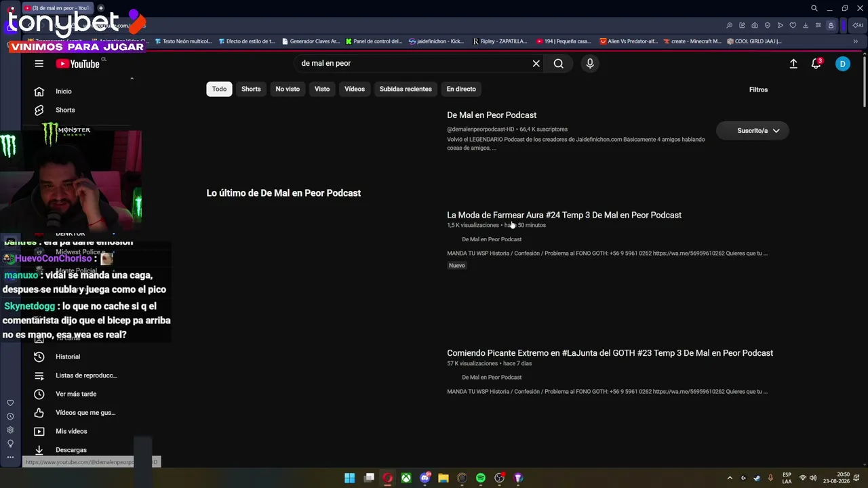Open channel name under the Farmear Aura video
The height and width of the screenshot is (488, 868).
(492, 239)
